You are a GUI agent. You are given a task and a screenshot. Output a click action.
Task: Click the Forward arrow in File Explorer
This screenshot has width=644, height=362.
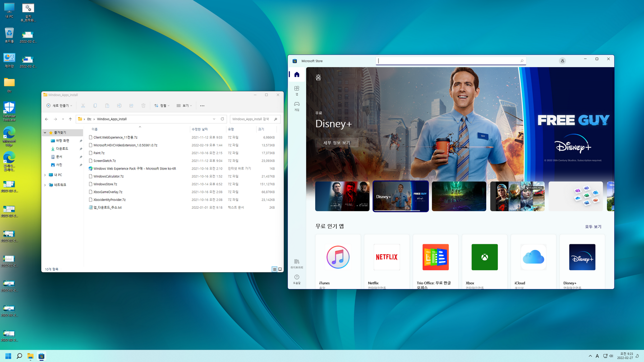55,119
